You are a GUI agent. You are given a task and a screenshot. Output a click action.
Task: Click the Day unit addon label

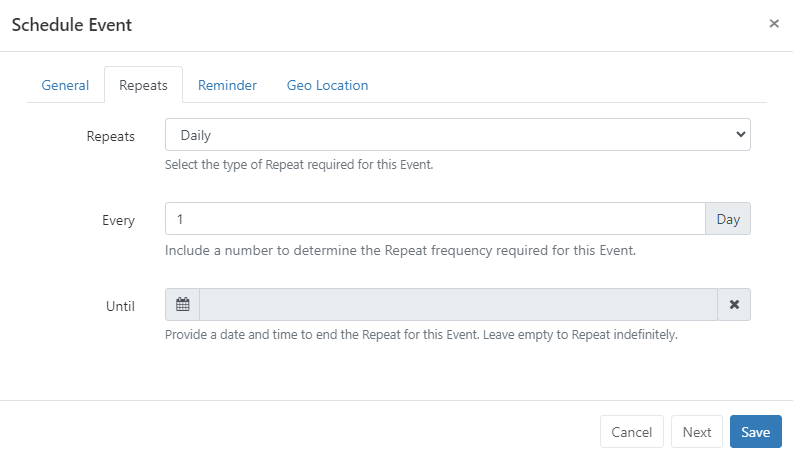point(728,220)
